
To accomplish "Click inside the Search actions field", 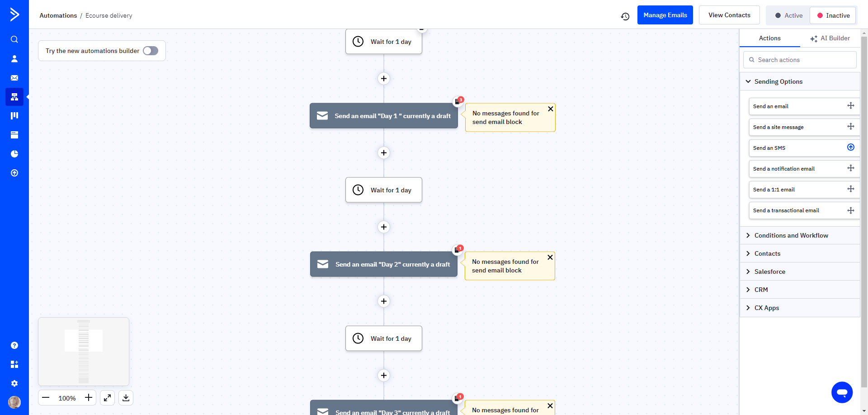I will 800,59.
